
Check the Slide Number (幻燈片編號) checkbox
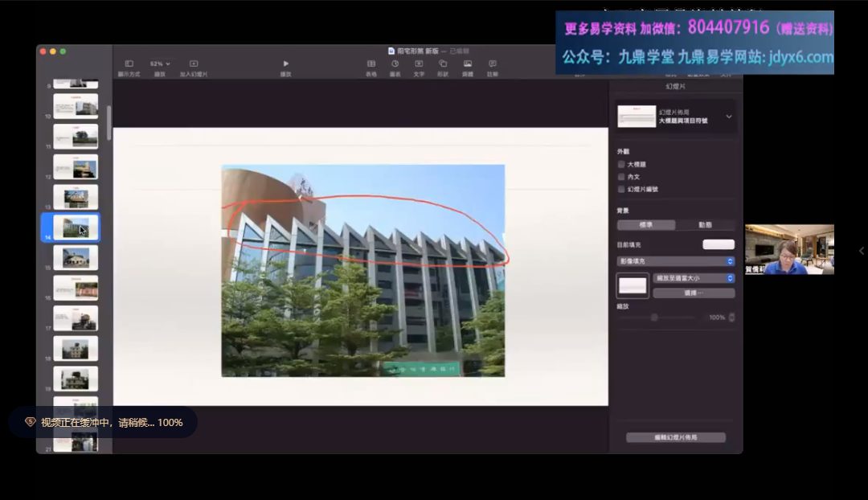621,189
